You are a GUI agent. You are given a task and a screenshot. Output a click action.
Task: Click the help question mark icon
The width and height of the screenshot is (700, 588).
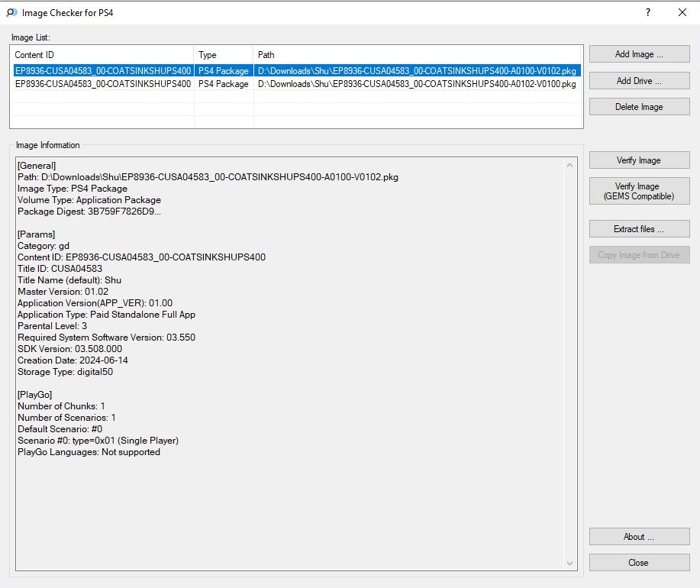[x=648, y=12]
